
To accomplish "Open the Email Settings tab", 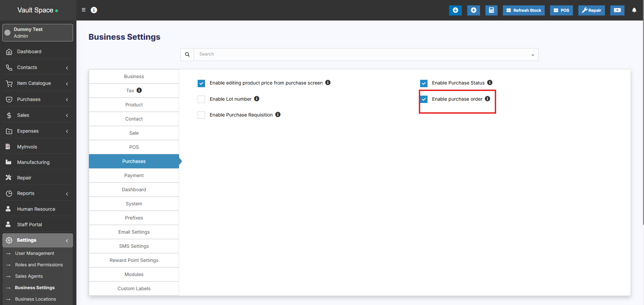I will point(134,232).
